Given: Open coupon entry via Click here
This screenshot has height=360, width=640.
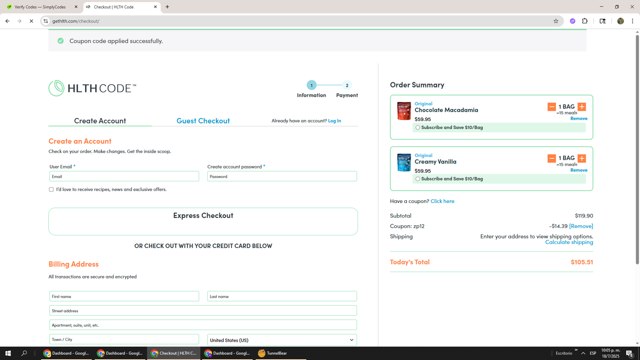Looking at the screenshot, I should [442, 201].
